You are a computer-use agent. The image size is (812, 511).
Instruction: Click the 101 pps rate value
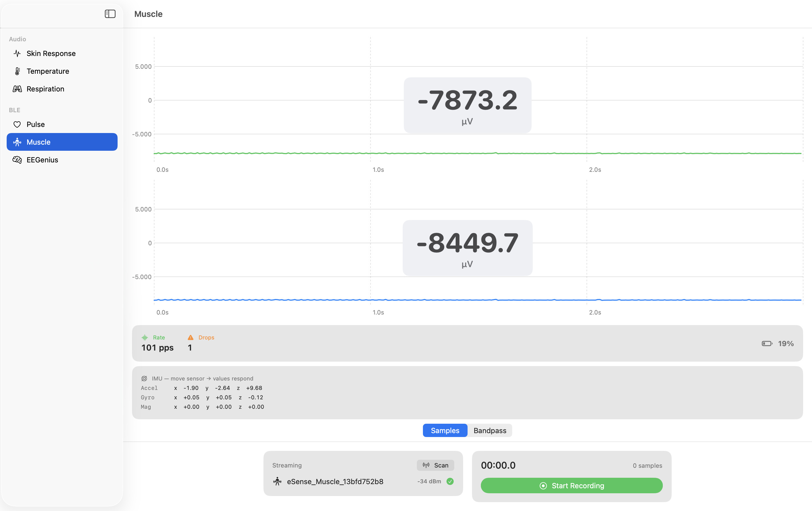point(158,348)
